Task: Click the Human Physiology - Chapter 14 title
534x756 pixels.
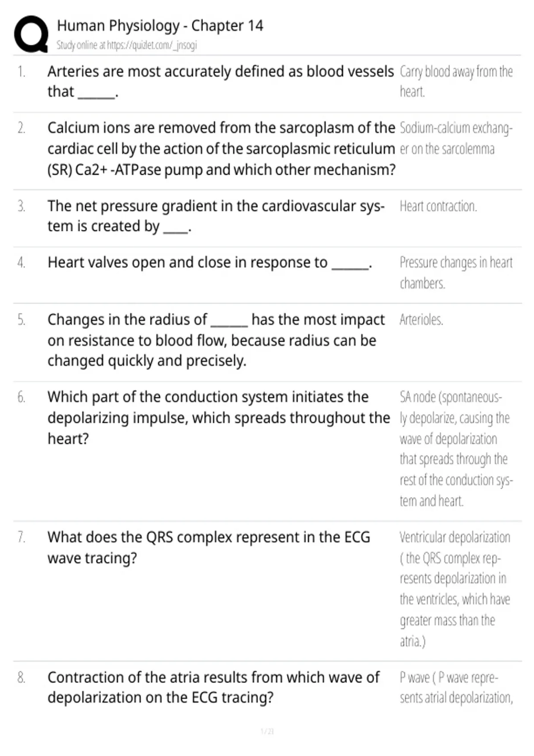Action: 160,26
